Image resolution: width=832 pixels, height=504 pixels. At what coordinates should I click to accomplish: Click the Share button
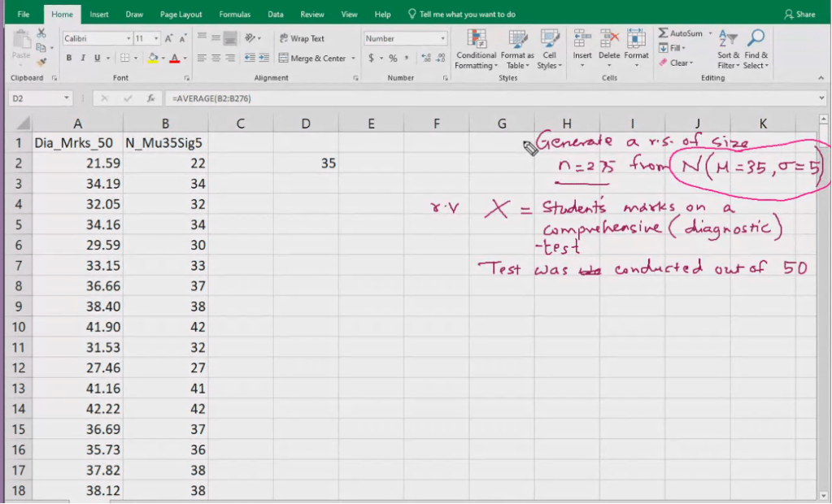[x=799, y=15]
